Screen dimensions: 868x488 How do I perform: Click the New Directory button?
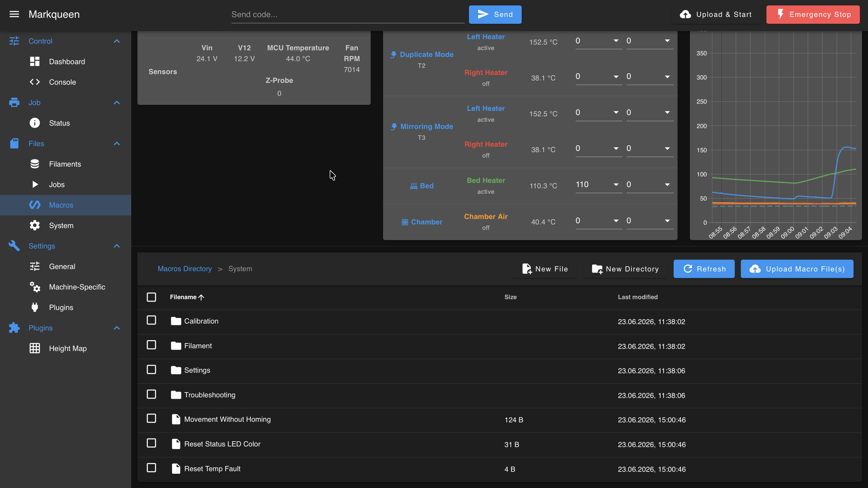click(625, 269)
